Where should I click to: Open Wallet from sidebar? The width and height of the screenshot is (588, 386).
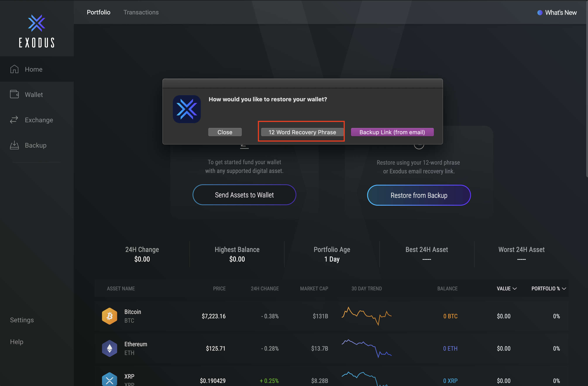(x=37, y=94)
